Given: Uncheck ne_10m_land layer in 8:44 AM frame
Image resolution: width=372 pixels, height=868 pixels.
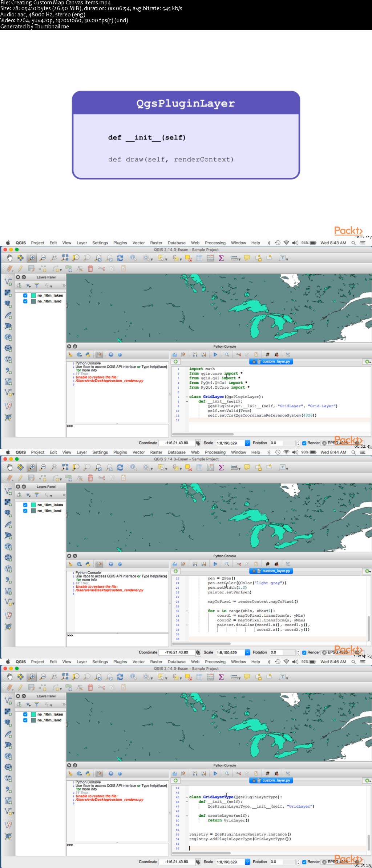Looking at the screenshot, I should (x=25, y=511).
